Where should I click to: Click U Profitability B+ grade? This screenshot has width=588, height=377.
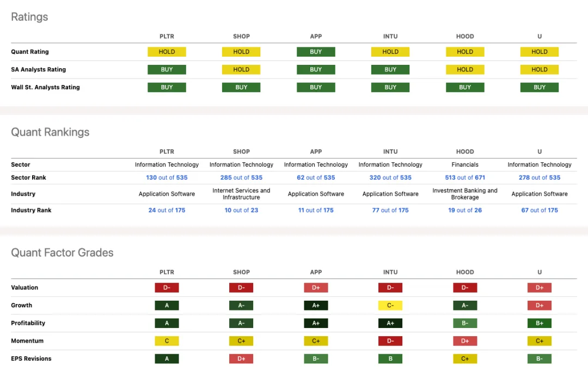pyautogui.click(x=540, y=323)
